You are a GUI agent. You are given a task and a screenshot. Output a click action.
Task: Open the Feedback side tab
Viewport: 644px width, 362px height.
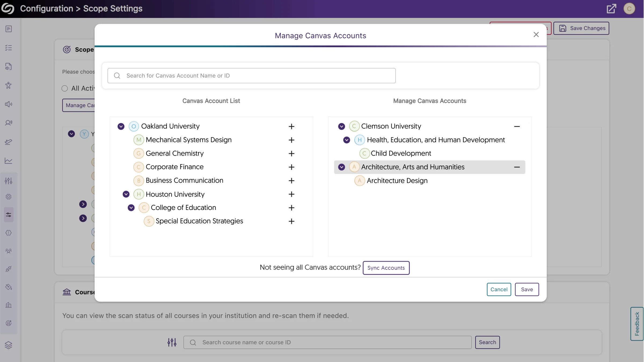(x=637, y=324)
